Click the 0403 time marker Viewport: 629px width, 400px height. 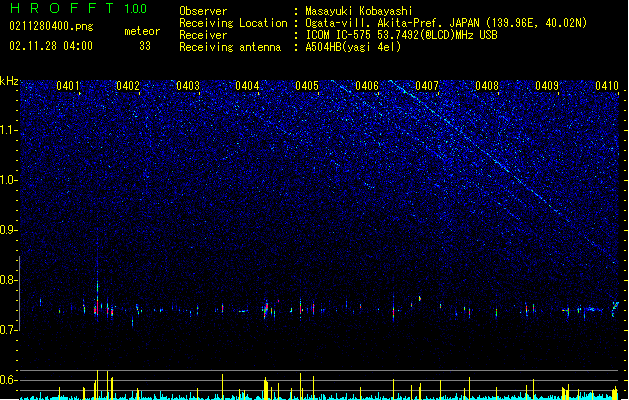coord(188,85)
